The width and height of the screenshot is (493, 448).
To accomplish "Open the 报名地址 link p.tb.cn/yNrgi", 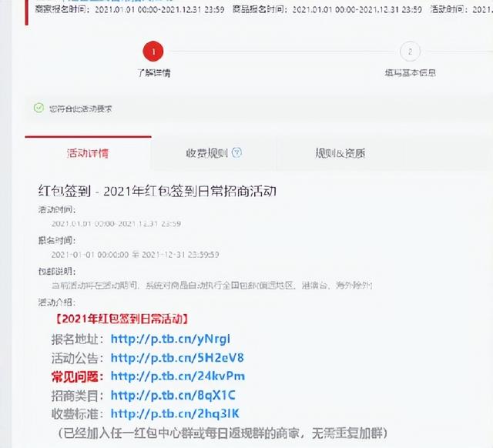I will (170, 339).
